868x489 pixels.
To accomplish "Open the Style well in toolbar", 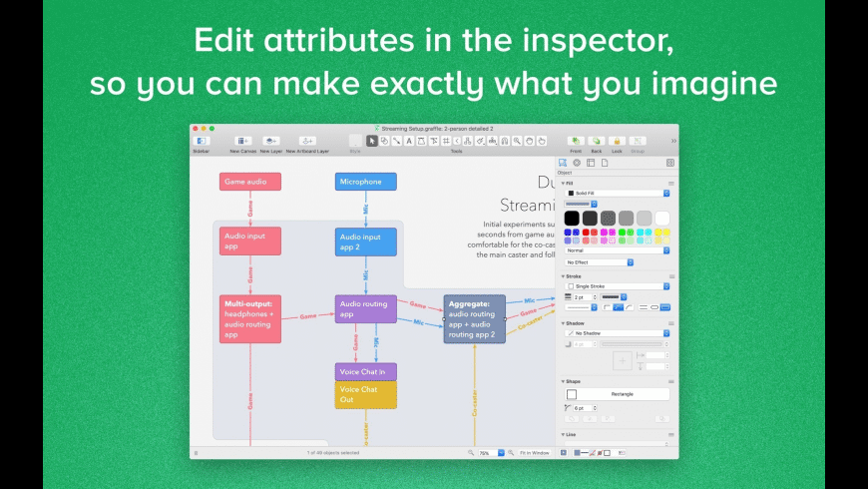I will [355, 142].
